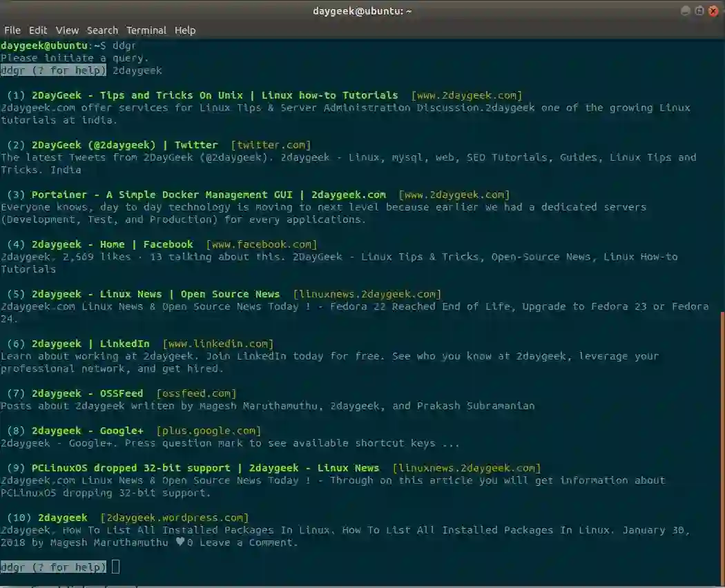Click the heart symbol before '0 Leave a Comment'
The height and width of the screenshot is (588, 725).
[x=180, y=542]
